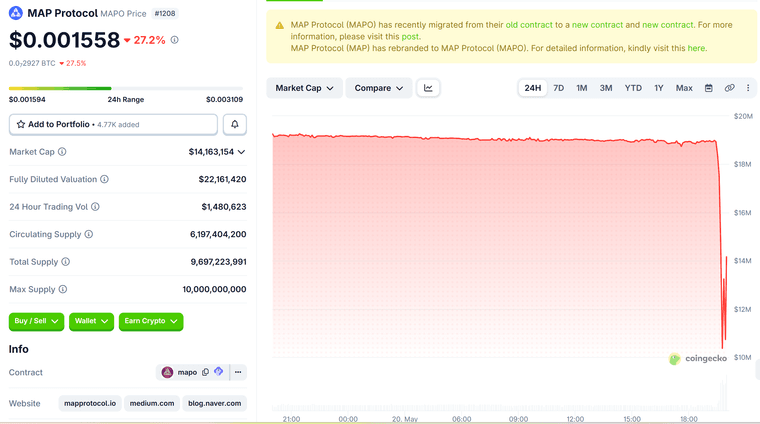
Task: Open Total Supply info icon
Action: pyautogui.click(x=65, y=262)
